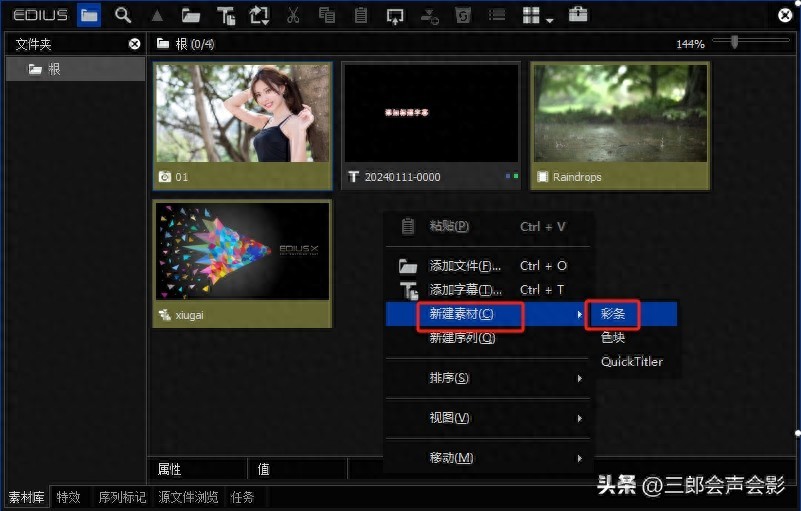The height and width of the screenshot is (511, 801).
Task: Choose 彩条 from the submenu
Action: tap(613, 314)
